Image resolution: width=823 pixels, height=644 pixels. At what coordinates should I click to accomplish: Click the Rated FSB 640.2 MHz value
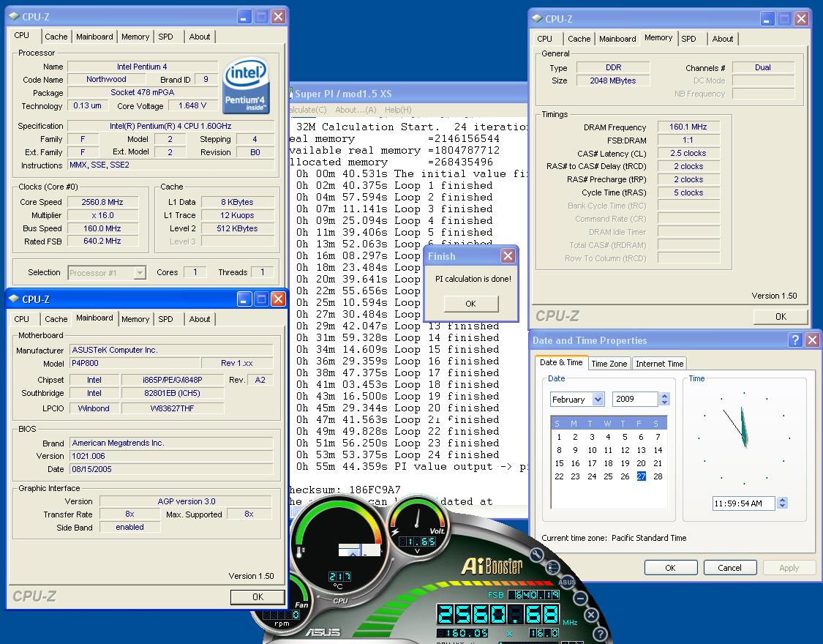coord(102,241)
